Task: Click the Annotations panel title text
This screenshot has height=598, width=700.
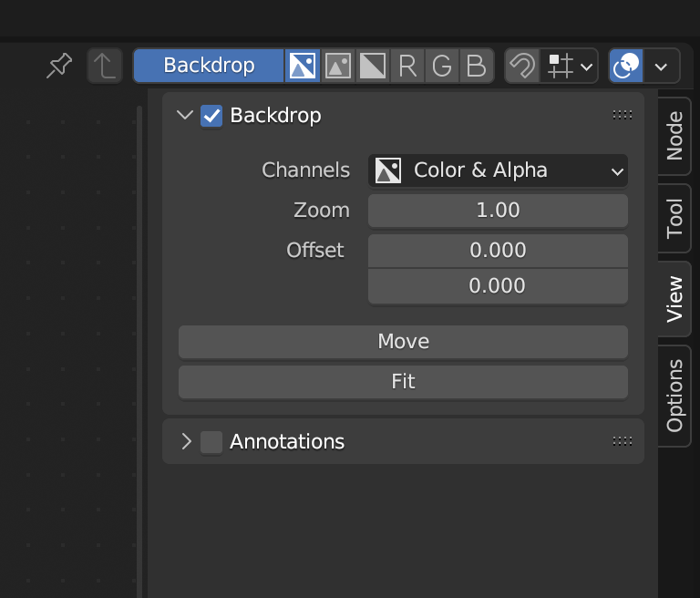Action: (x=287, y=442)
